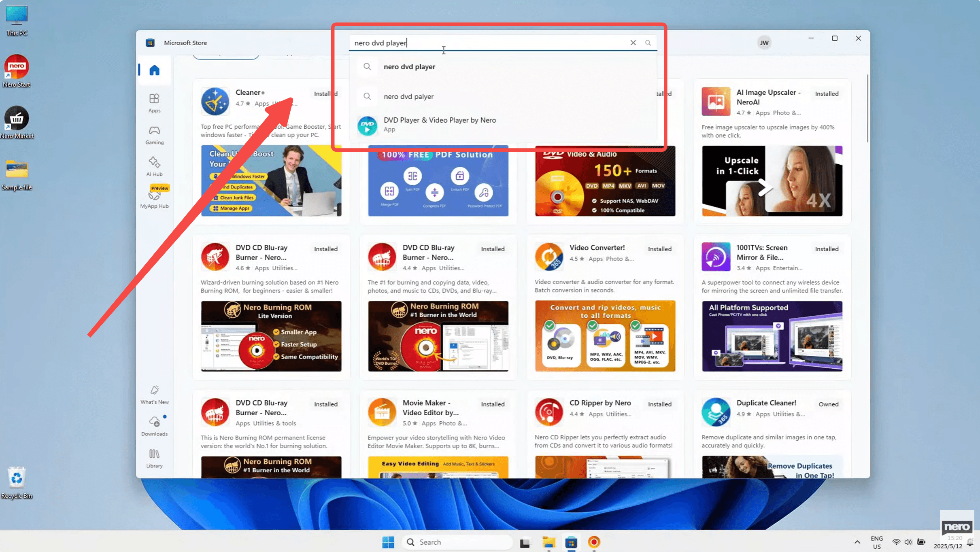Open Nero Burning ROM Lite Version banner
Viewport: 980px width, 552px height.
271,336
